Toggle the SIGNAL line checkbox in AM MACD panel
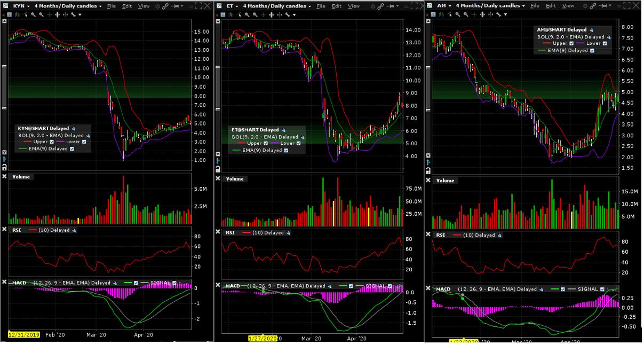Viewport: 644px width, 344px height. click(x=602, y=289)
